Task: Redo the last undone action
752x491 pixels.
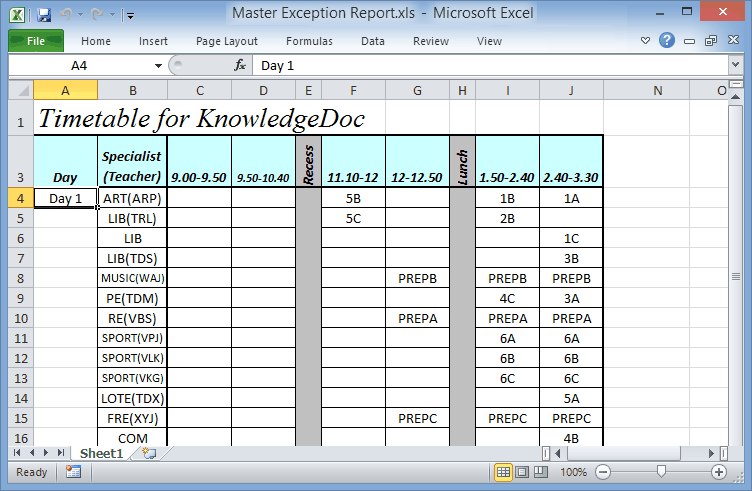Action: pos(97,15)
